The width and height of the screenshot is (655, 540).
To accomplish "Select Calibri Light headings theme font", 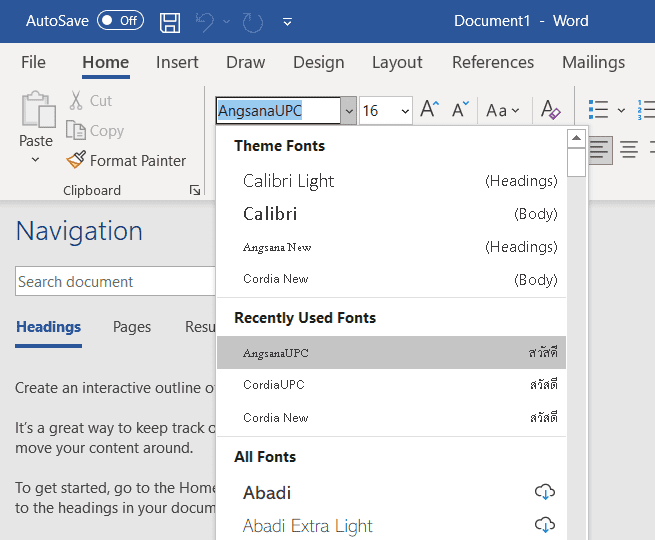I will (391, 181).
